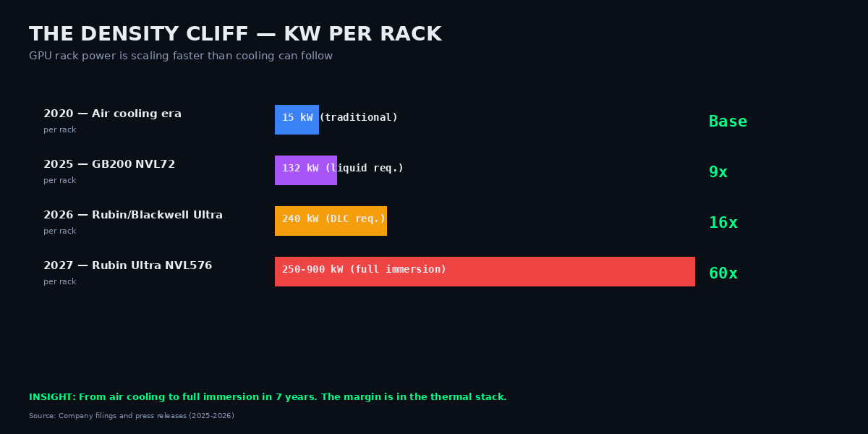This screenshot has height=434, width=868.
Task: Click the title "The Density Cliff — kW per Rack"
Action: tap(235, 35)
